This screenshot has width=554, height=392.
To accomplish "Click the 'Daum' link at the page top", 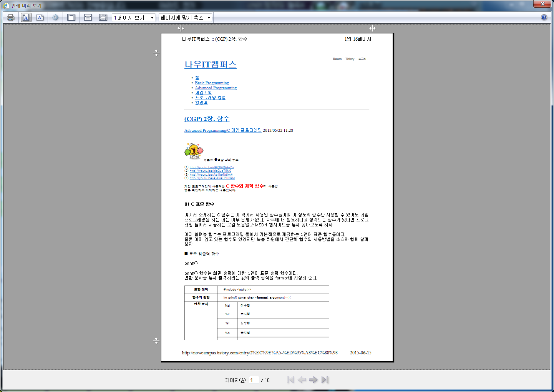I will [x=337, y=59].
